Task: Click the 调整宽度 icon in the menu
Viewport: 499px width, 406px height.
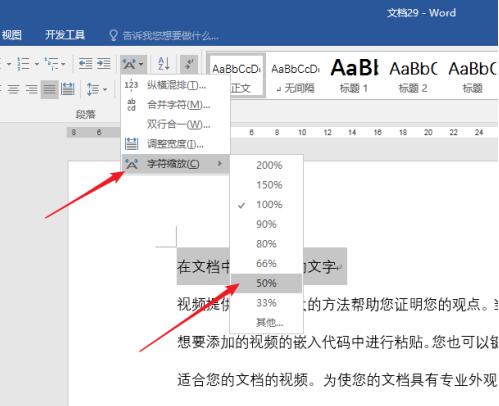Action: (131, 144)
